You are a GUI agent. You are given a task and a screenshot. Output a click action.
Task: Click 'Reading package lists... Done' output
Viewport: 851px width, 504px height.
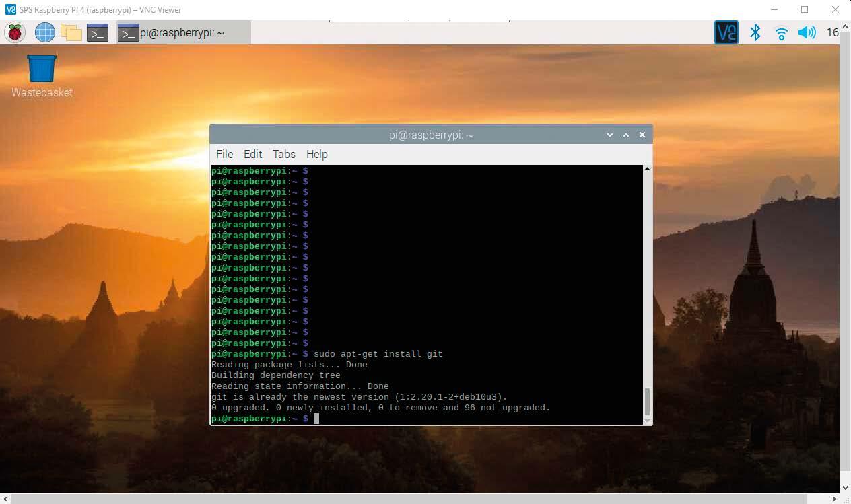click(290, 365)
